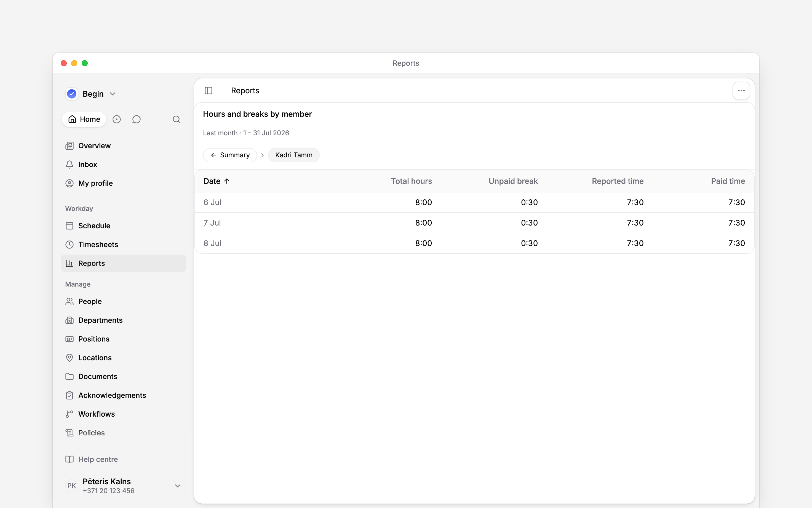Click the 6 Jul Total hours value
The height and width of the screenshot is (508, 812).
pyautogui.click(x=423, y=202)
